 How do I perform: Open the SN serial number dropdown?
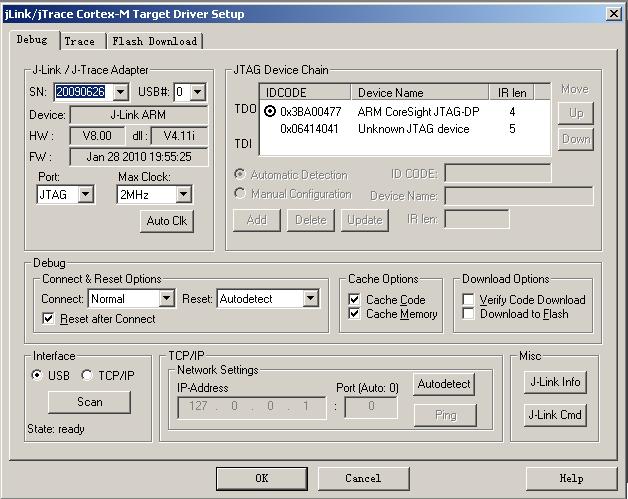coord(120,92)
